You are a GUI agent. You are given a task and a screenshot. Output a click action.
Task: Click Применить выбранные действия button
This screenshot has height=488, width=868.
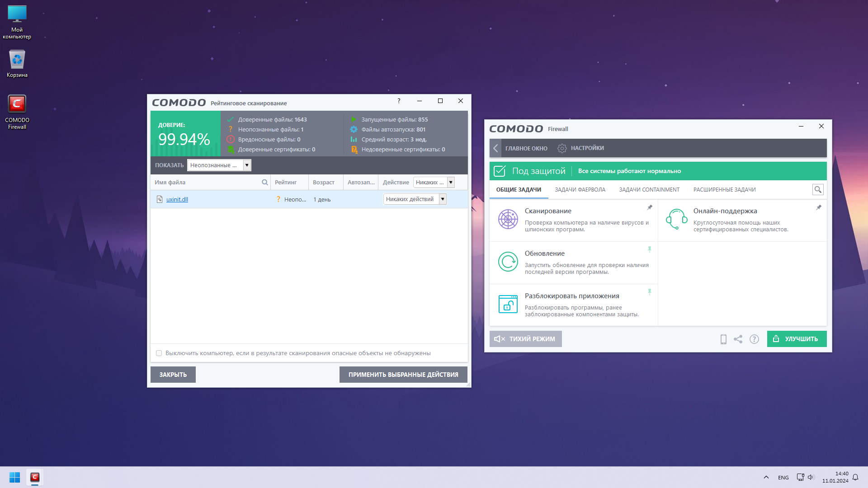tap(403, 375)
